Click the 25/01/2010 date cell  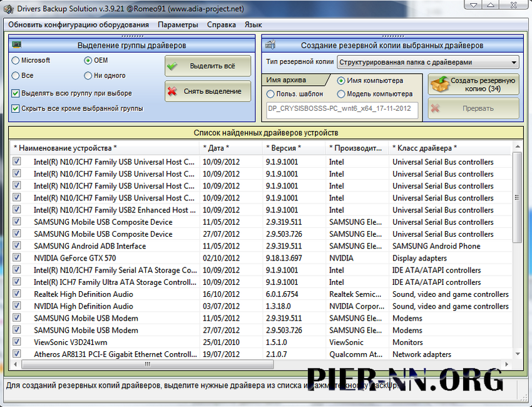tap(221, 343)
